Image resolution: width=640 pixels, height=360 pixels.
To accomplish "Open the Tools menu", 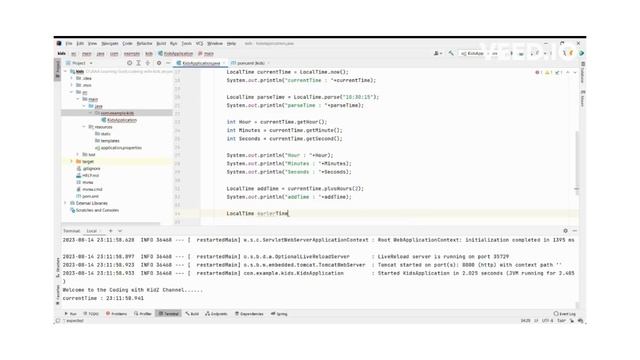I will (186, 43).
